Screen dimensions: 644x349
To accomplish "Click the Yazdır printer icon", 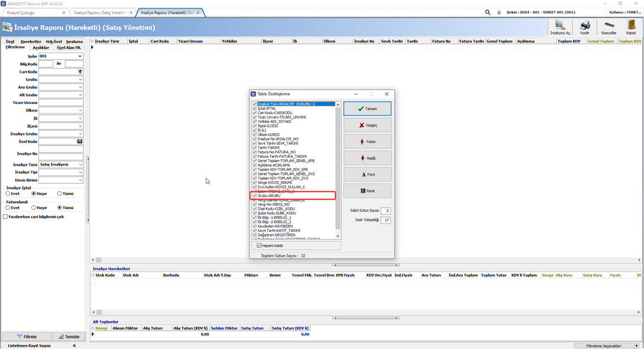I will (584, 27).
